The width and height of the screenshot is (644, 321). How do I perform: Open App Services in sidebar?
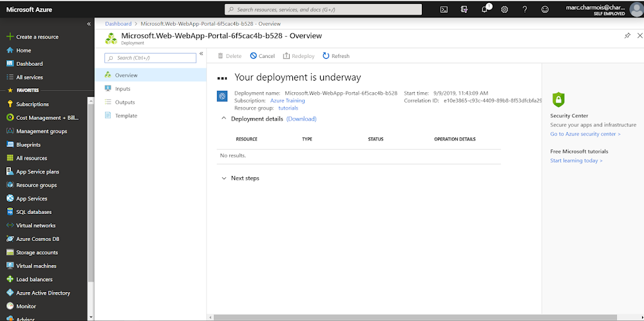point(27,199)
